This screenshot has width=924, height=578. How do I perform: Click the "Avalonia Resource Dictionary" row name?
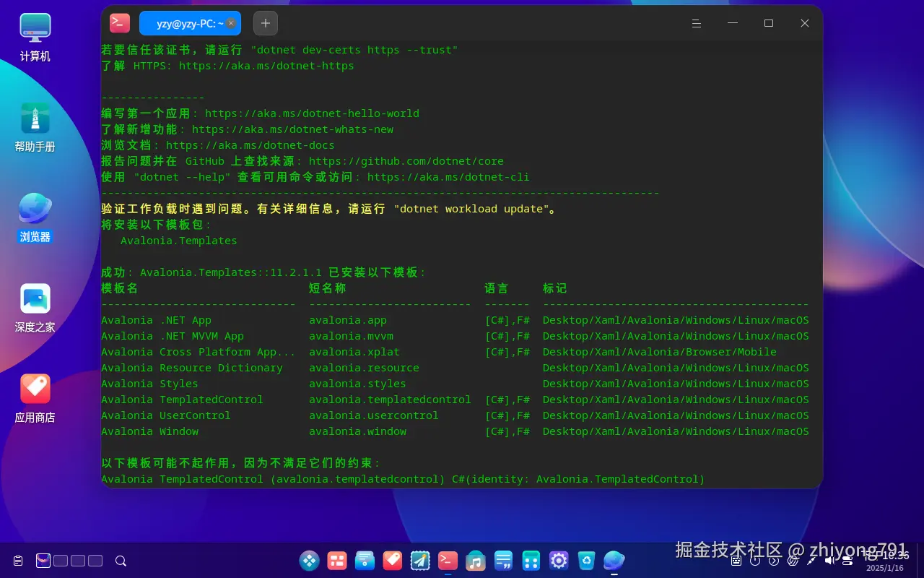point(192,368)
